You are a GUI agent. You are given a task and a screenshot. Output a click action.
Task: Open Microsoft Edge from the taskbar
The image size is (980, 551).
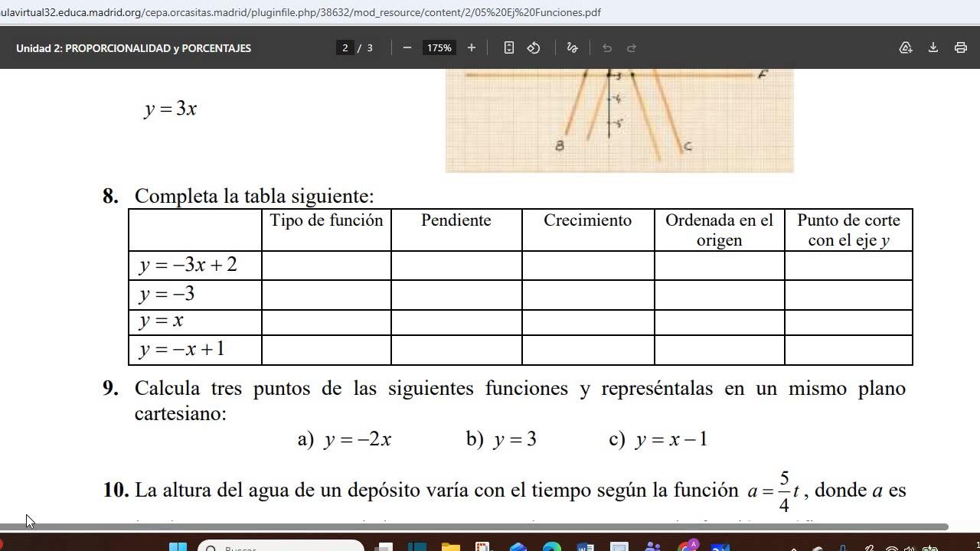(x=551, y=546)
